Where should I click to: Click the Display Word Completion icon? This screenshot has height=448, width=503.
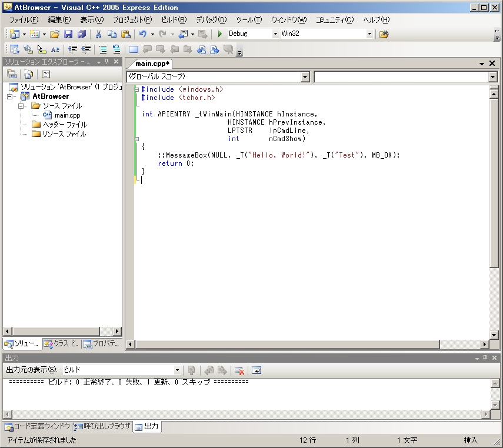click(55, 49)
